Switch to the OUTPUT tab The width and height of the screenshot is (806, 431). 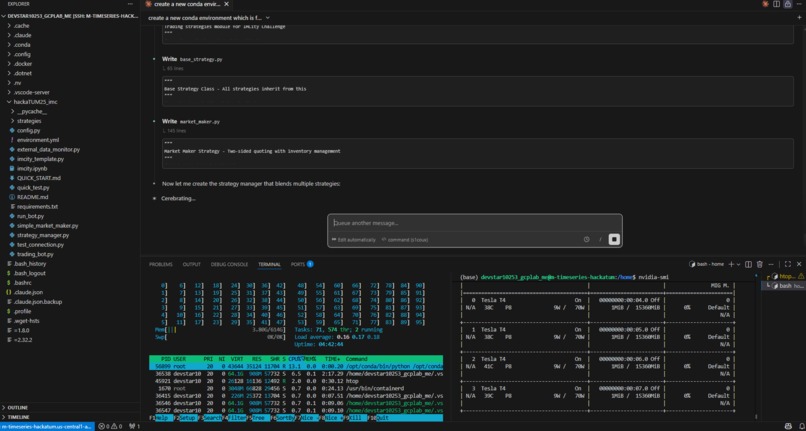[192, 264]
